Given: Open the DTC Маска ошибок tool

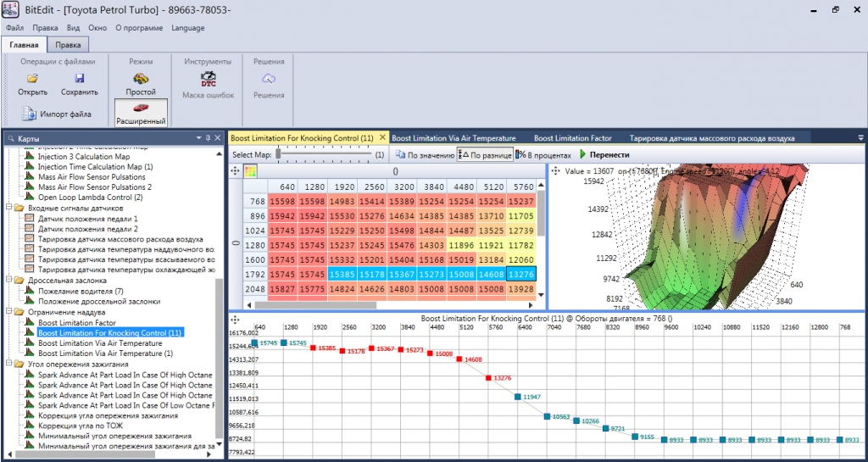Looking at the screenshot, I should tap(209, 79).
